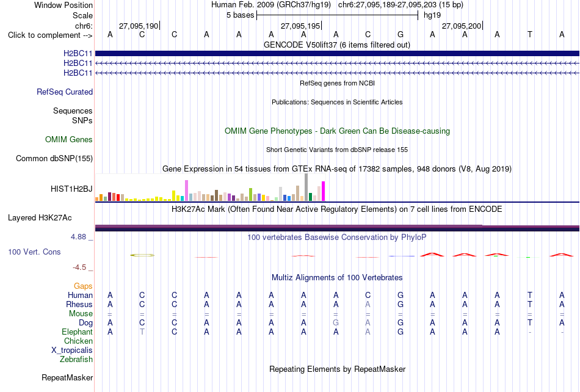Click the faded T in the Elephant row

[x=142, y=332]
